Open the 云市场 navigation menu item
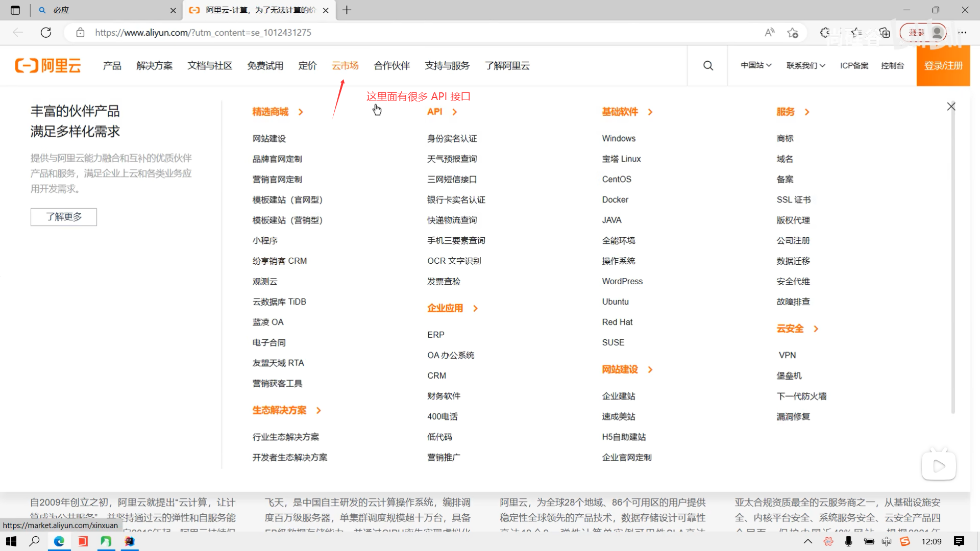Image resolution: width=980 pixels, height=551 pixels. pyautogui.click(x=345, y=66)
